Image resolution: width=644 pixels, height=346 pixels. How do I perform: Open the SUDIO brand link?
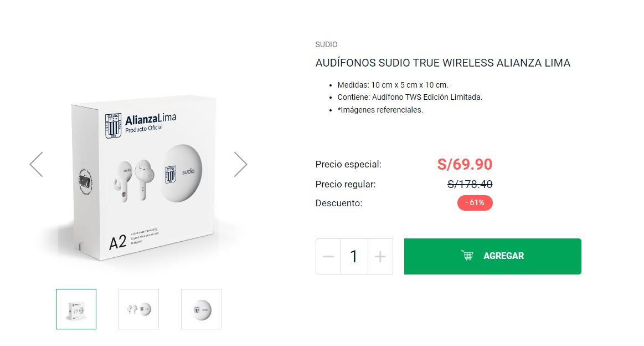point(326,44)
